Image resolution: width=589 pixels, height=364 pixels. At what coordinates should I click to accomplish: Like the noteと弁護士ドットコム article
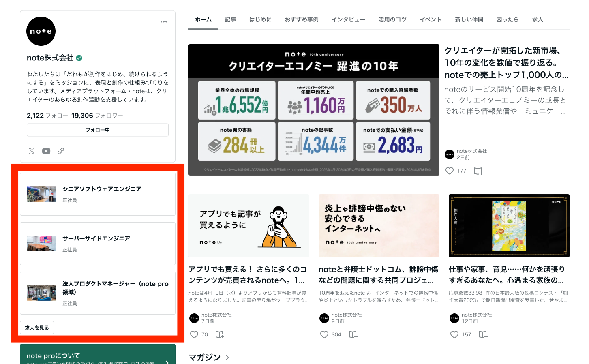coord(324,335)
